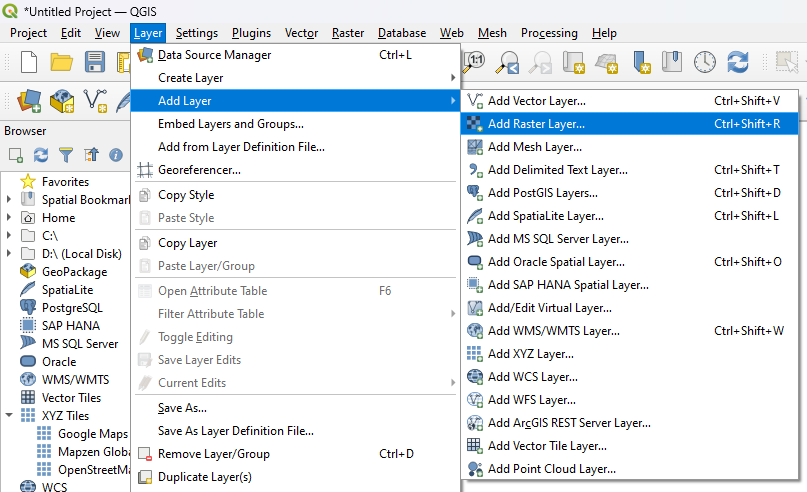Choose Add Mesh Layer... entry
Viewport: 807px width, 492px height.
coord(629,147)
